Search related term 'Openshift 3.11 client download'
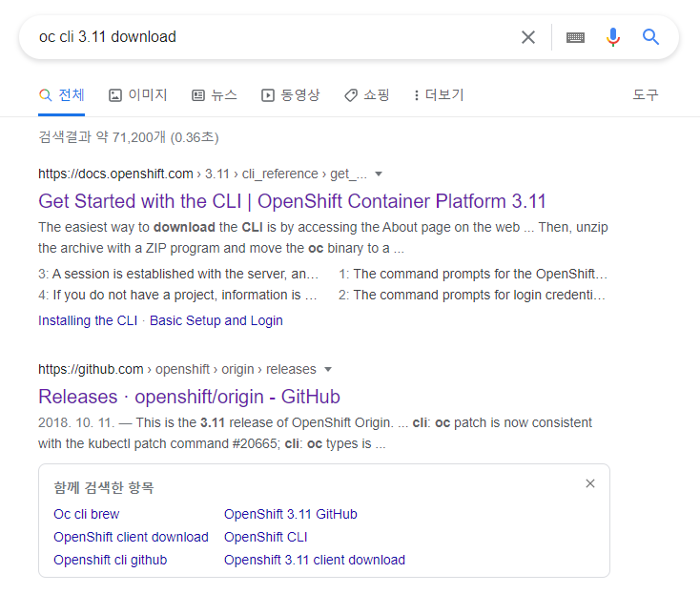 click(x=315, y=560)
